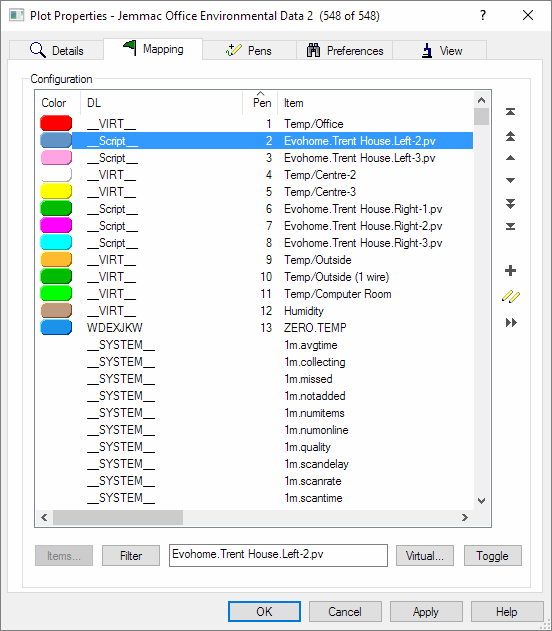
Task: Click the list's scroll down arrow
Action: coord(481,501)
